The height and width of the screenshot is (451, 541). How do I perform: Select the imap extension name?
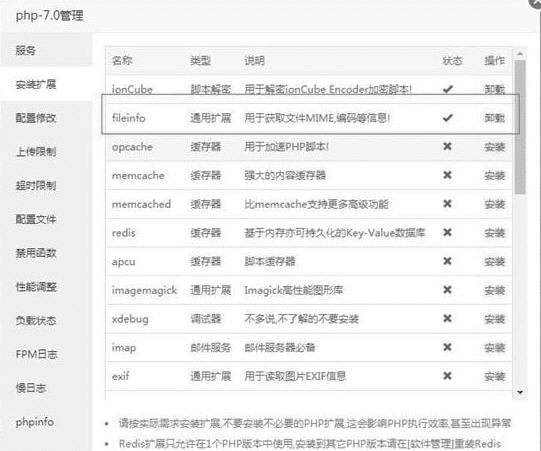click(124, 348)
